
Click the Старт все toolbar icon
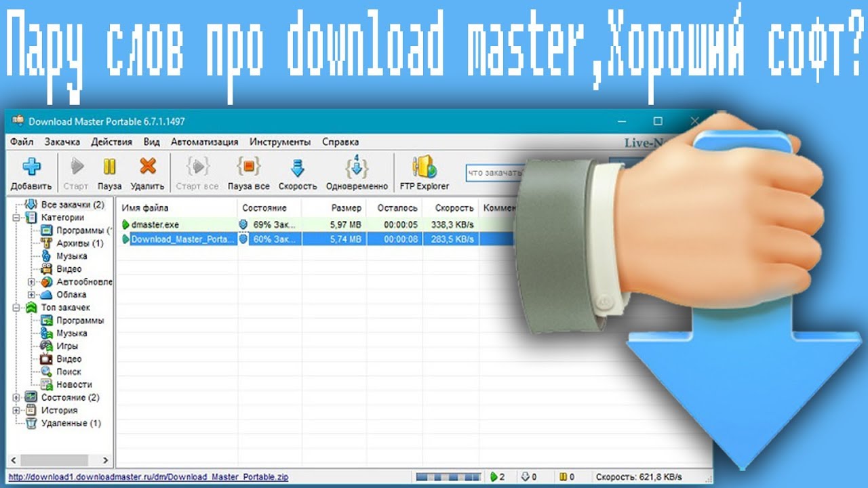(197, 167)
